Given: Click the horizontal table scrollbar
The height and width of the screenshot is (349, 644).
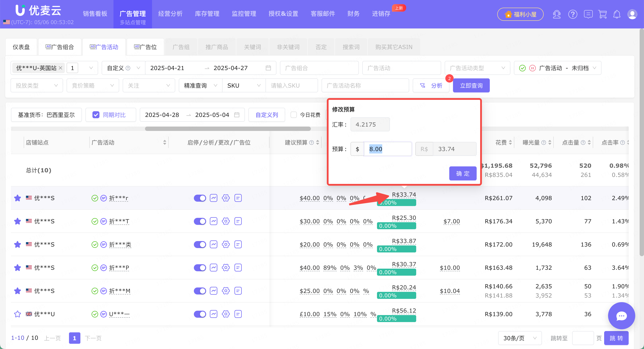Looking at the screenshot, I should 228,129.
